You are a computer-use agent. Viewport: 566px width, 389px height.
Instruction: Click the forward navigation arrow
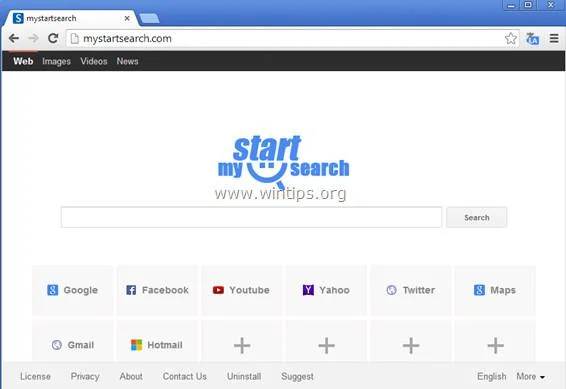point(34,38)
